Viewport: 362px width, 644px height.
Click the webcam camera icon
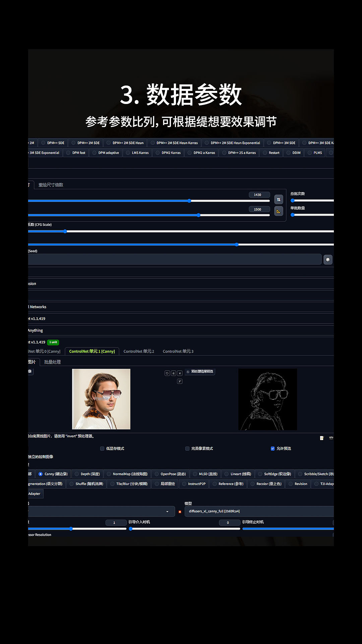point(331,438)
